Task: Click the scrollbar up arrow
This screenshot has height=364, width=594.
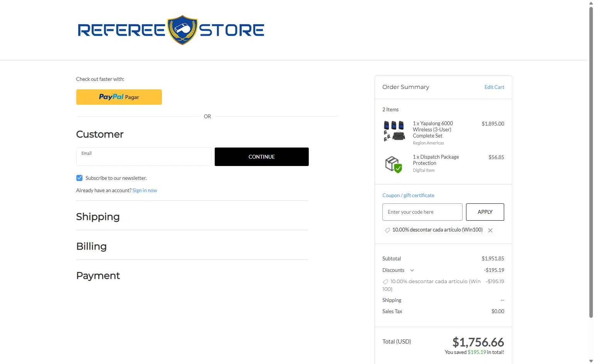Action: [591, 3]
